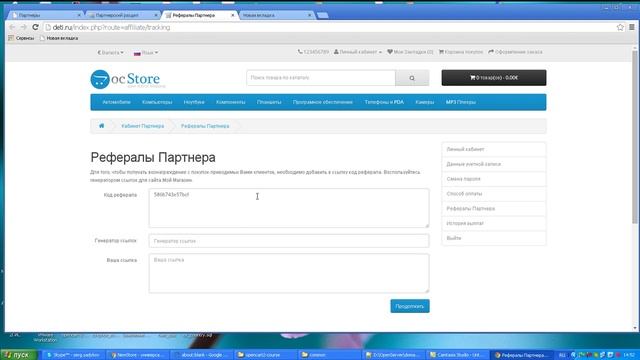Open the Телефоны и PDA category menu
The width and height of the screenshot is (640, 360).
pos(384,102)
